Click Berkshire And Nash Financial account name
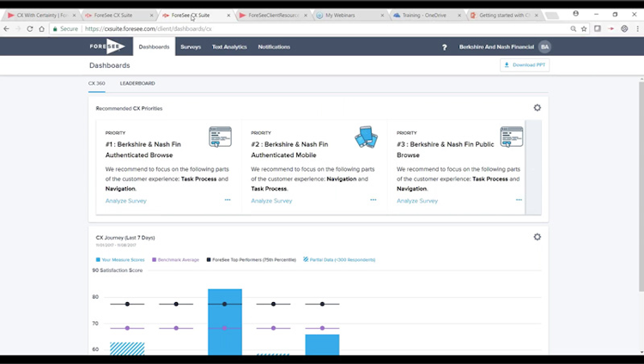The image size is (644, 364). [x=496, y=47]
